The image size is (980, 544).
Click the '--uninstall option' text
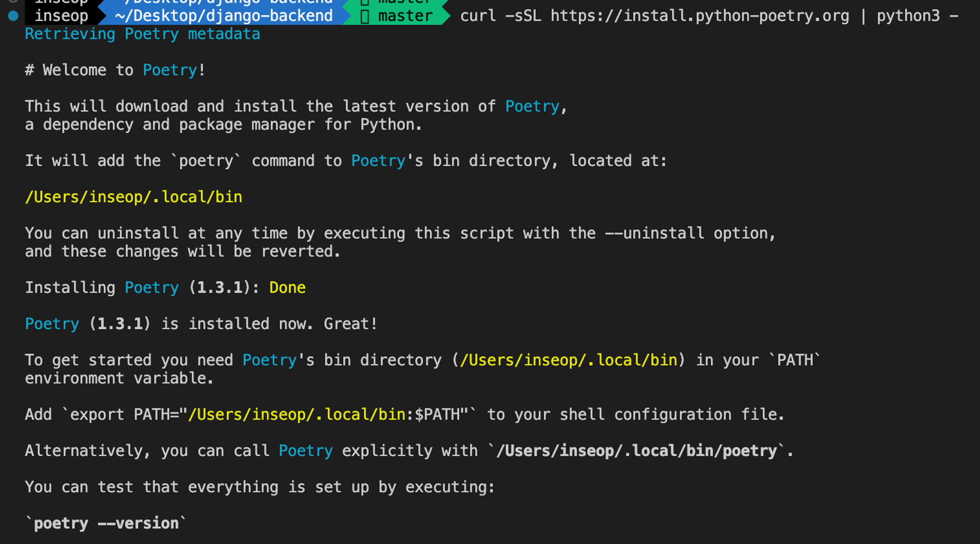click(687, 233)
